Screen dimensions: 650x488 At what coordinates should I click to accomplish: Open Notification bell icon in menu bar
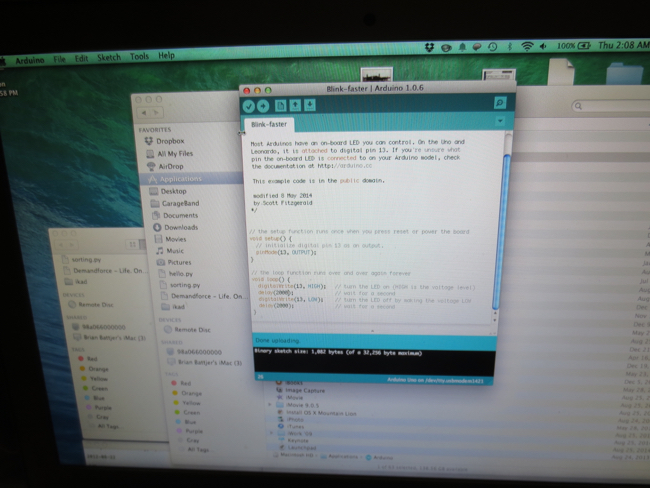[462, 48]
